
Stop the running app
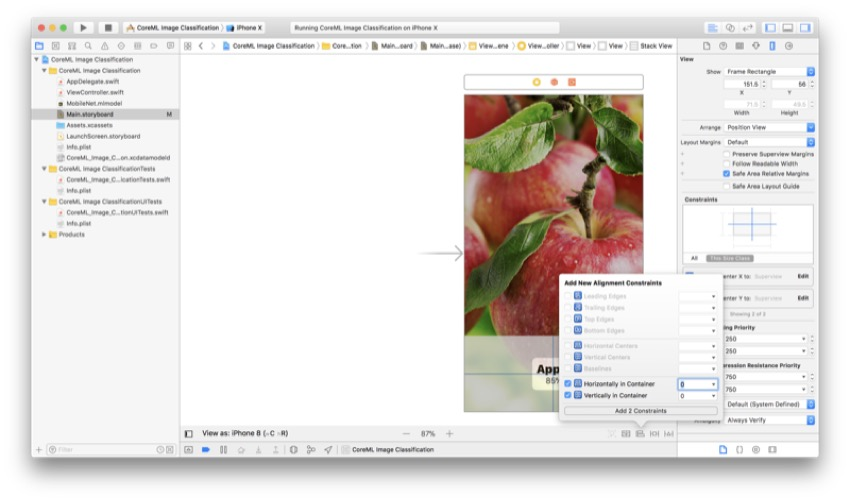[x=108, y=27]
